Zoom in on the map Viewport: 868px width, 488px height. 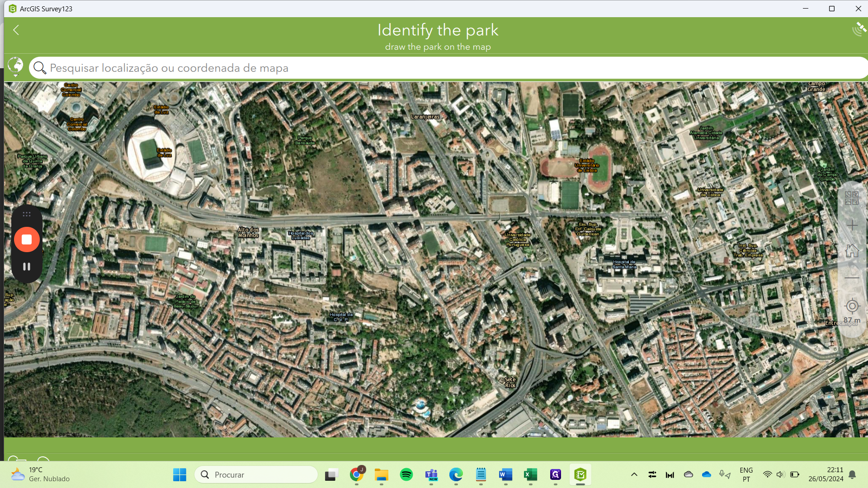pyautogui.click(x=852, y=225)
